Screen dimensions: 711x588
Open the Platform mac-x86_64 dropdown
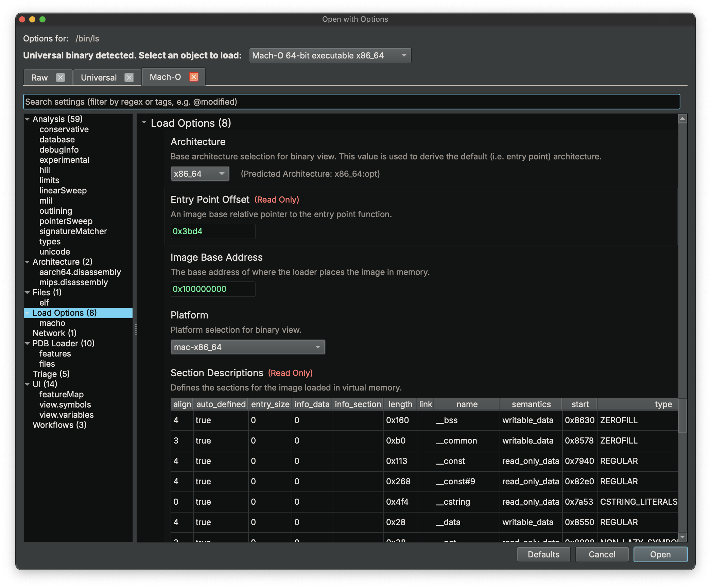pos(248,347)
